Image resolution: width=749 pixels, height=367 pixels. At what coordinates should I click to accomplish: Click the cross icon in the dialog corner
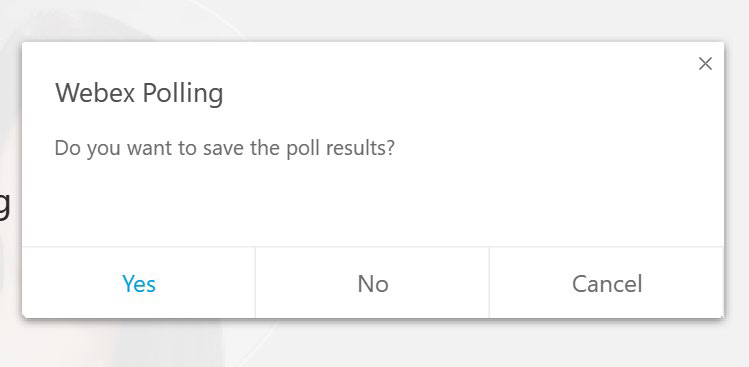point(705,64)
